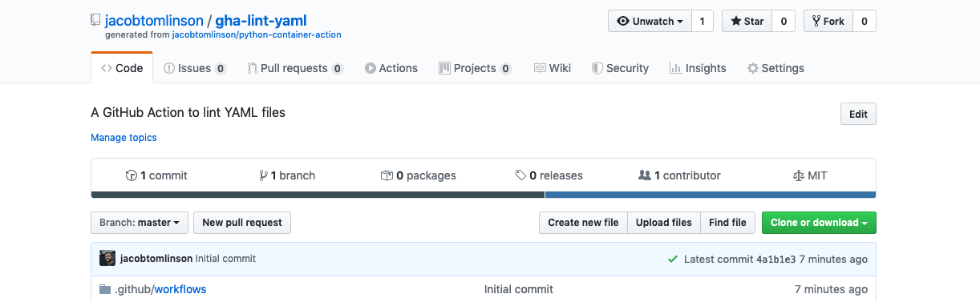
Task: View 0 packages
Action: 418,175
